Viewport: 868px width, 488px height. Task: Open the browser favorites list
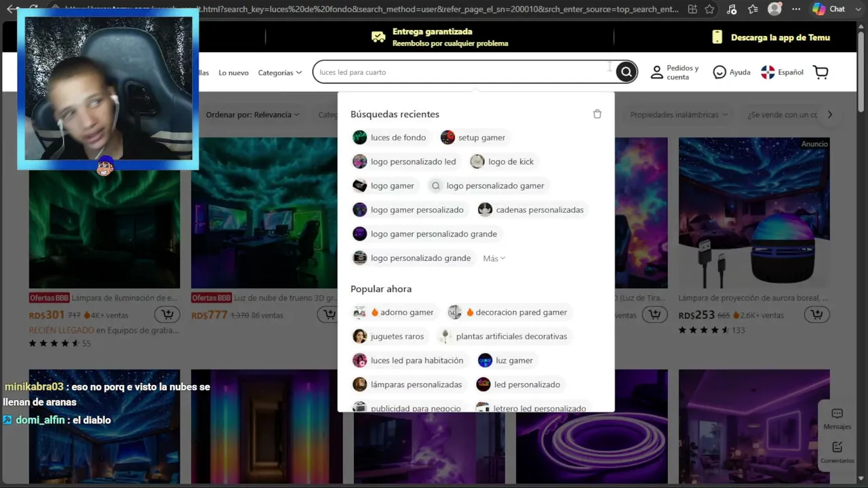(753, 9)
